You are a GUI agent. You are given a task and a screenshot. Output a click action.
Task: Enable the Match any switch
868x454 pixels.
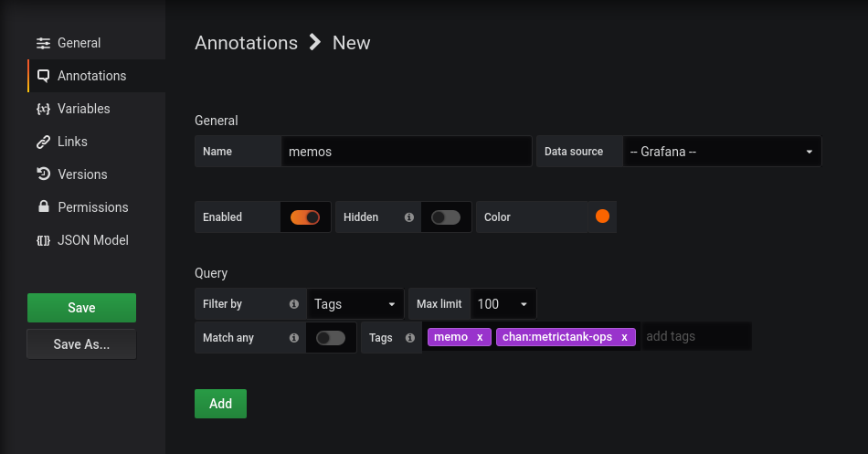click(x=331, y=338)
